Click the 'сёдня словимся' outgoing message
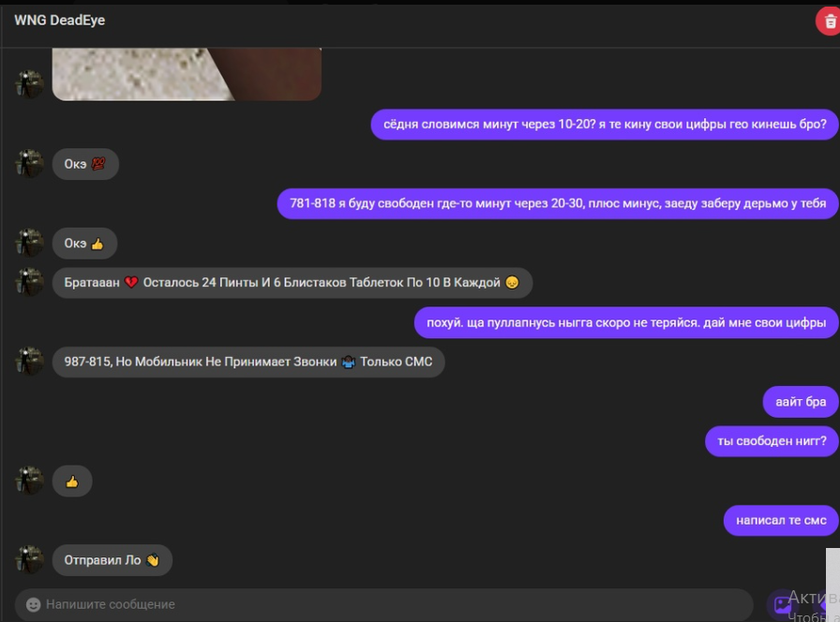The image size is (840, 622). pyautogui.click(x=605, y=125)
